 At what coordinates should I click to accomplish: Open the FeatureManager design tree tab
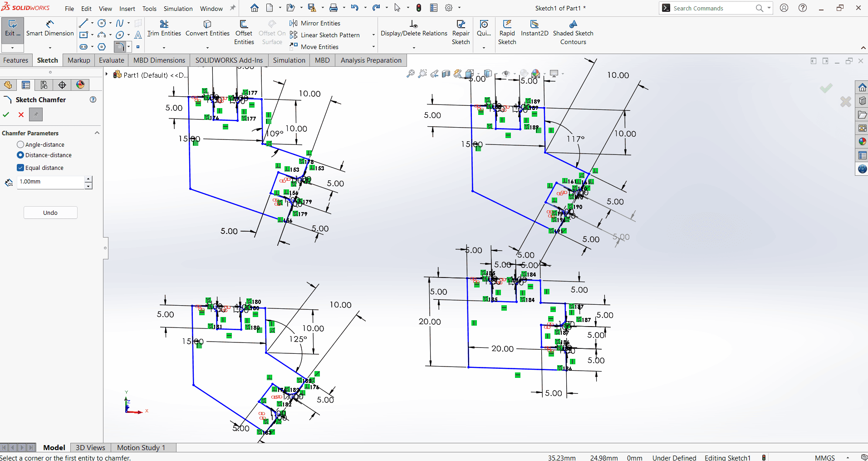click(x=8, y=85)
